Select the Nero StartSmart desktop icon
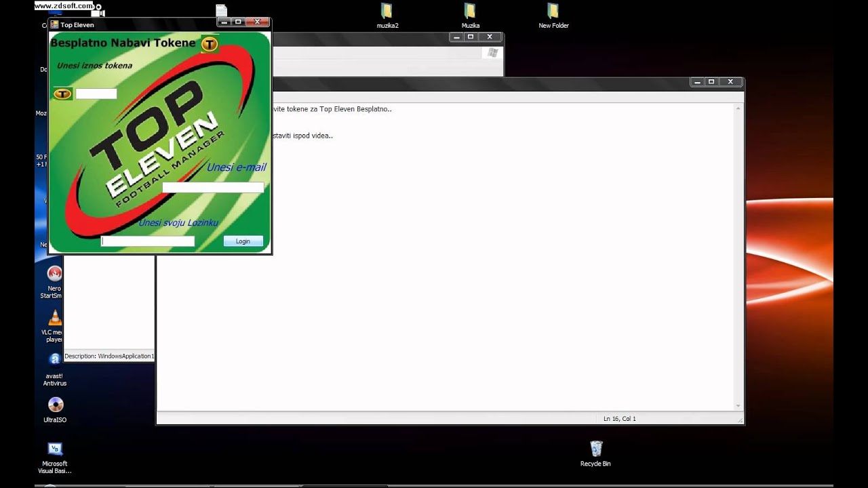Viewport: 868px width, 488px height. [54, 282]
